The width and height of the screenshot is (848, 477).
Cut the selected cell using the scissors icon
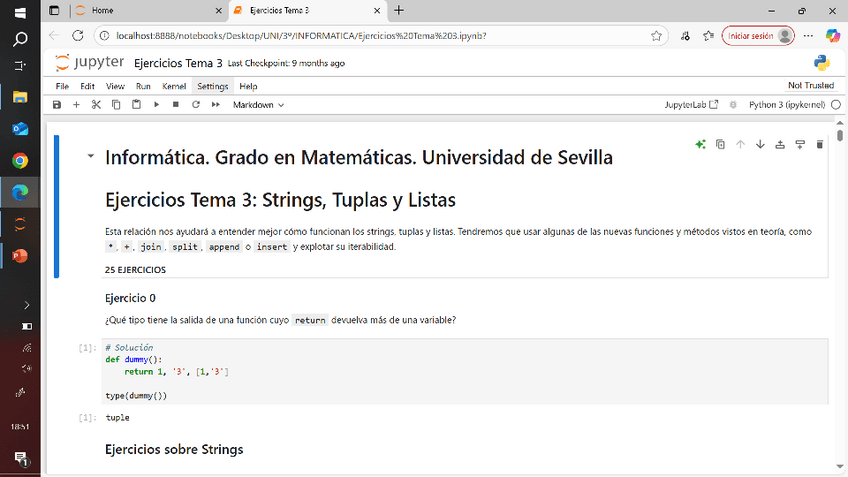(96, 104)
